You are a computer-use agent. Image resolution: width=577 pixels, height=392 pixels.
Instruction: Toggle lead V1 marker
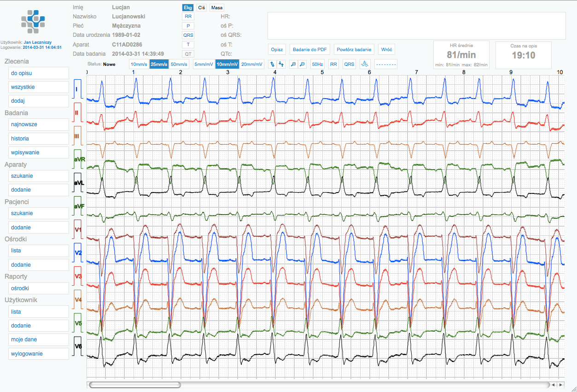pyautogui.click(x=77, y=229)
